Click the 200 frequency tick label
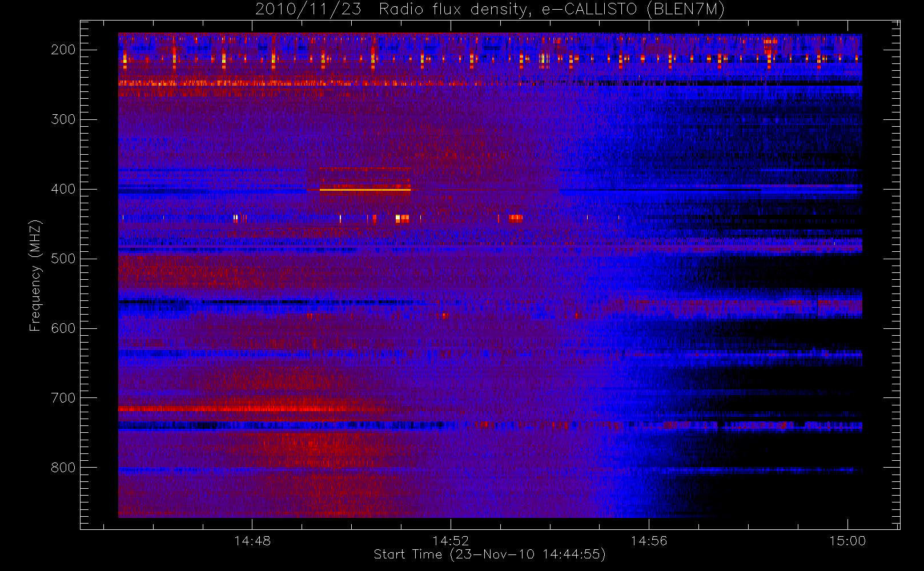Image resolution: width=924 pixels, height=571 pixels. [63, 50]
